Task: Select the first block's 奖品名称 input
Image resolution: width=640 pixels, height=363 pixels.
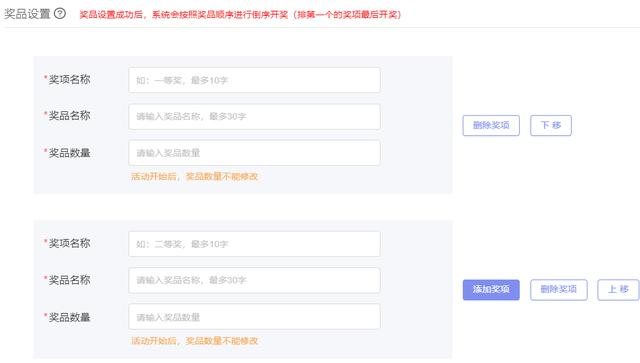Action: (254, 116)
